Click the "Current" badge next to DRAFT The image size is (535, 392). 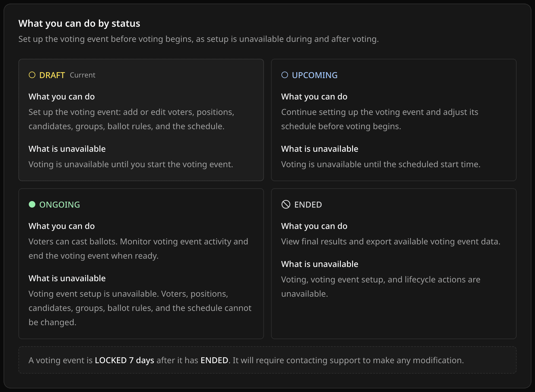(83, 75)
